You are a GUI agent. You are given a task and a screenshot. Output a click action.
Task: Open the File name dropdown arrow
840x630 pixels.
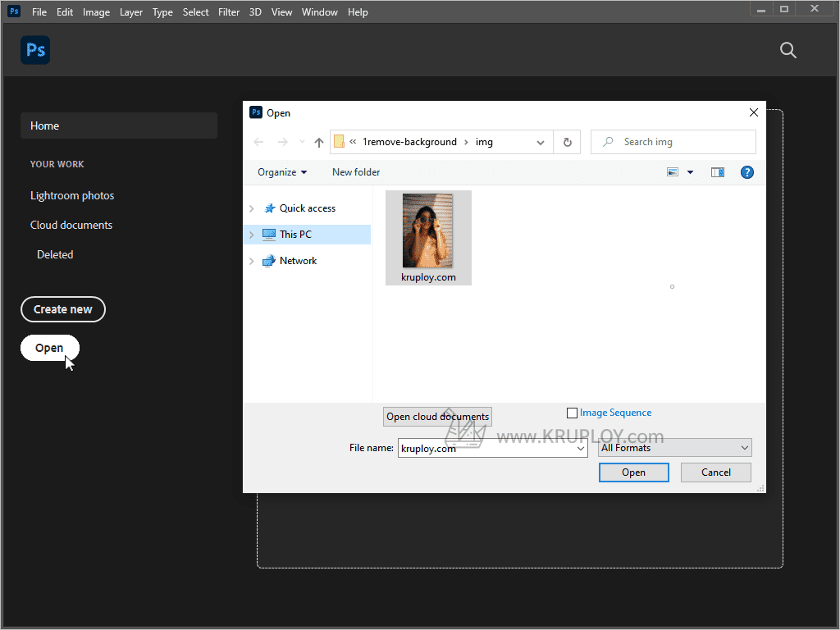pos(581,449)
